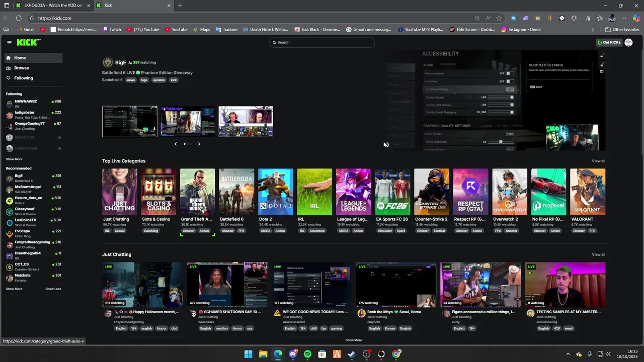Image resolution: width=644 pixels, height=362 pixels.
Task: Click the 'updates' tag on featured stream
Action: click(x=159, y=80)
